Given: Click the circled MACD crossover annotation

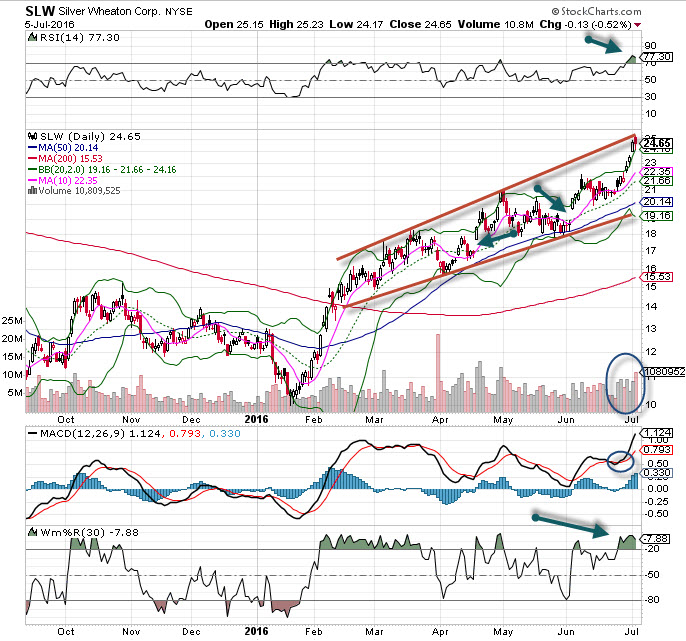Looking at the screenshot, I should tap(620, 460).
